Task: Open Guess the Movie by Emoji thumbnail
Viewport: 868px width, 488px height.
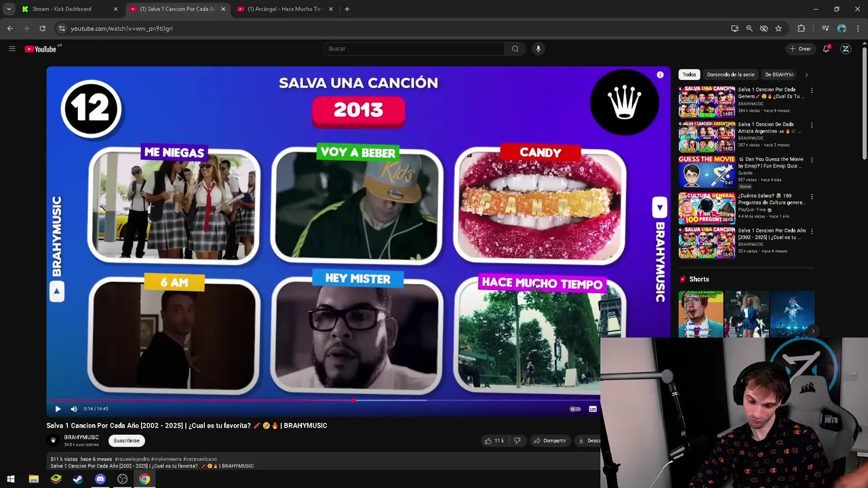Action: pyautogui.click(x=707, y=172)
